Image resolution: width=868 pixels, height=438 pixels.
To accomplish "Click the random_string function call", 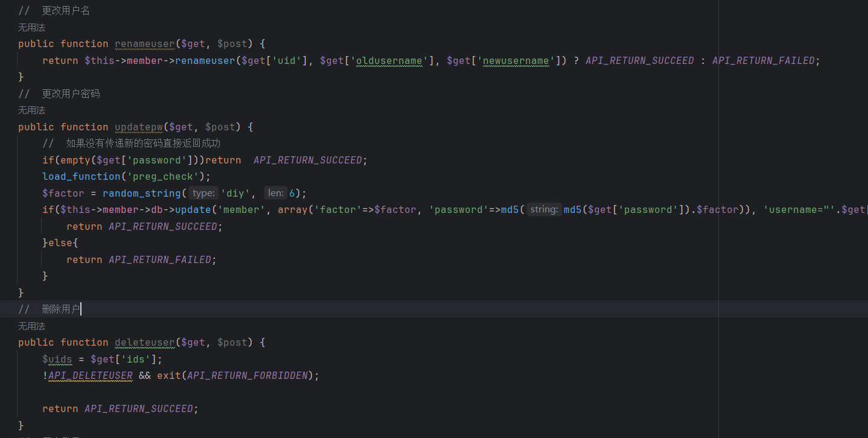I will tap(142, 193).
